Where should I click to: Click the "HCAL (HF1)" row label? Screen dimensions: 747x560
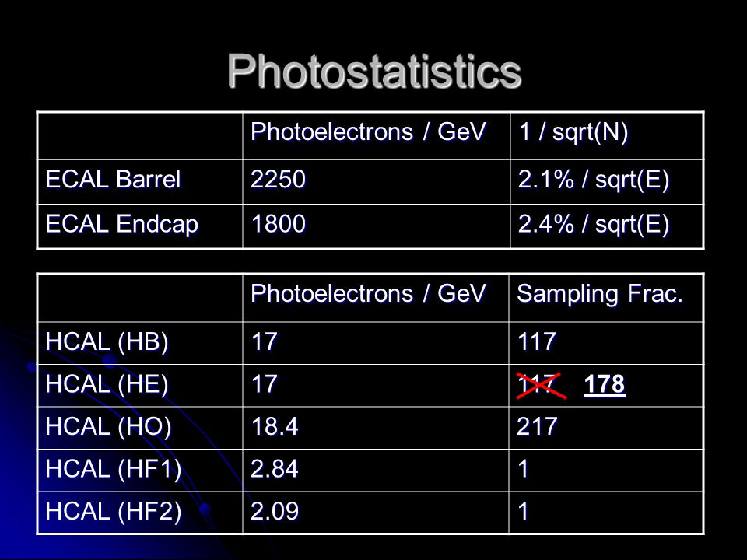click(114, 469)
